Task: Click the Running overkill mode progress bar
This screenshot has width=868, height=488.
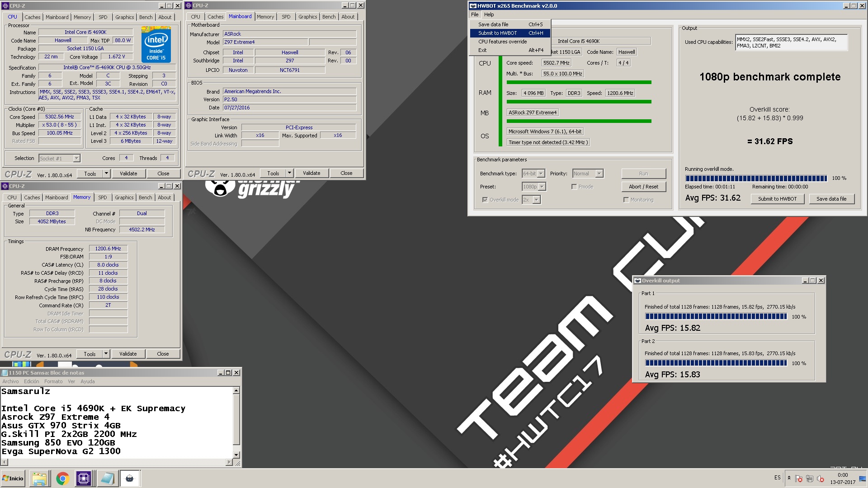Action: pos(756,178)
